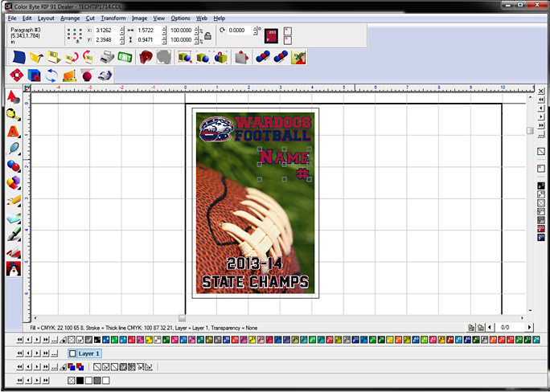The height and width of the screenshot is (392, 550).
Task: Click the Wardogs logo on the design
Action: click(x=216, y=129)
